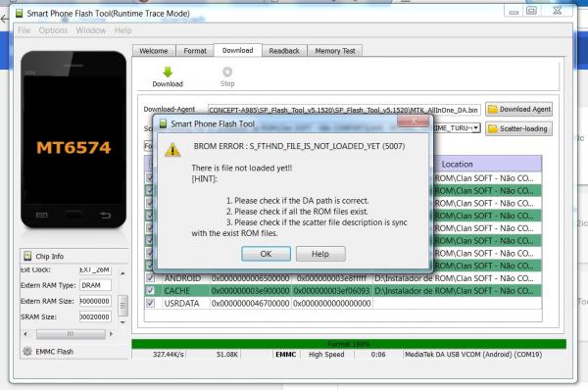The image size is (588, 390).
Task: Click the Help button in dialog
Action: click(x=320, y=254)
